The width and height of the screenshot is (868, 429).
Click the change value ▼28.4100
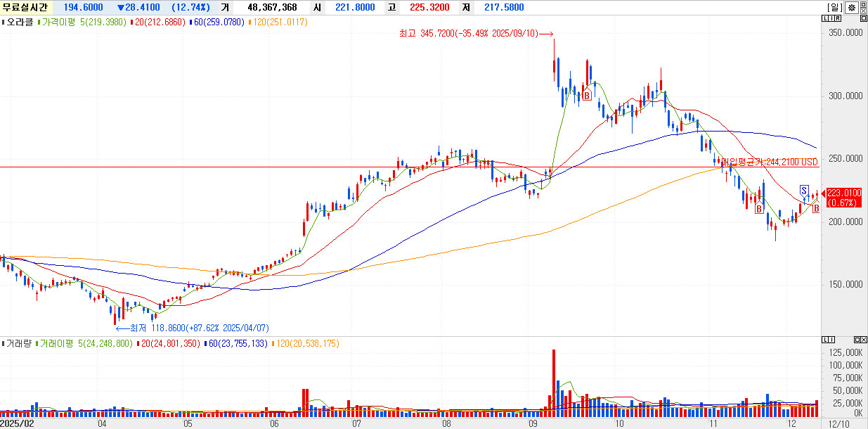point(138,7)
